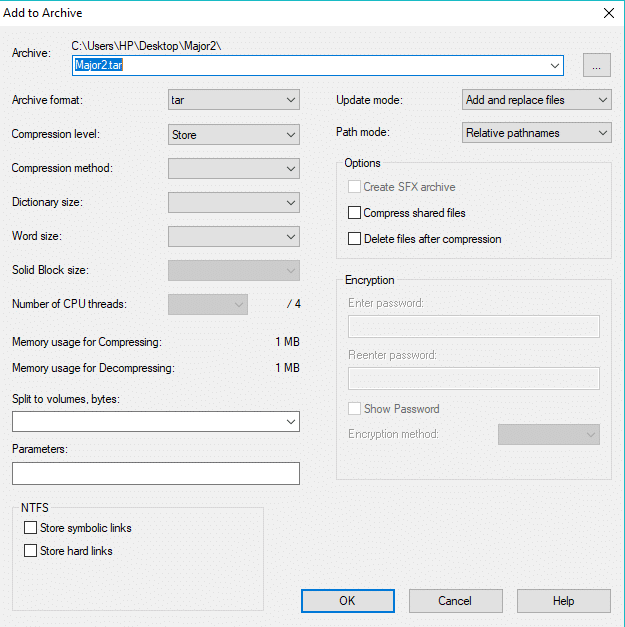Check Delete files after compression
Image resolution: width=625 pixels, height=627 pixels.
coord(354,239)
